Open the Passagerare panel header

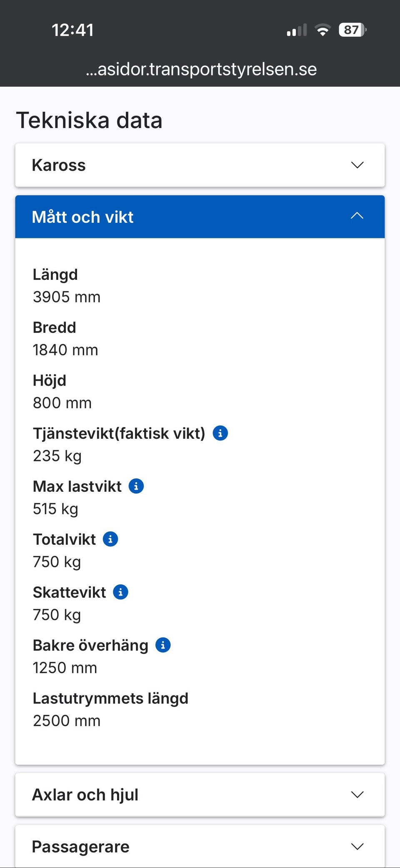80,846
